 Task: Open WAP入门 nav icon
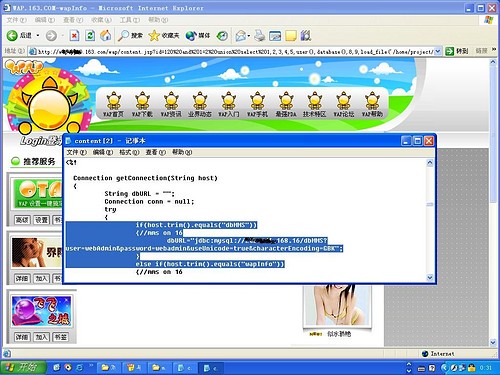pyautogui.click(x=229, y=104)
